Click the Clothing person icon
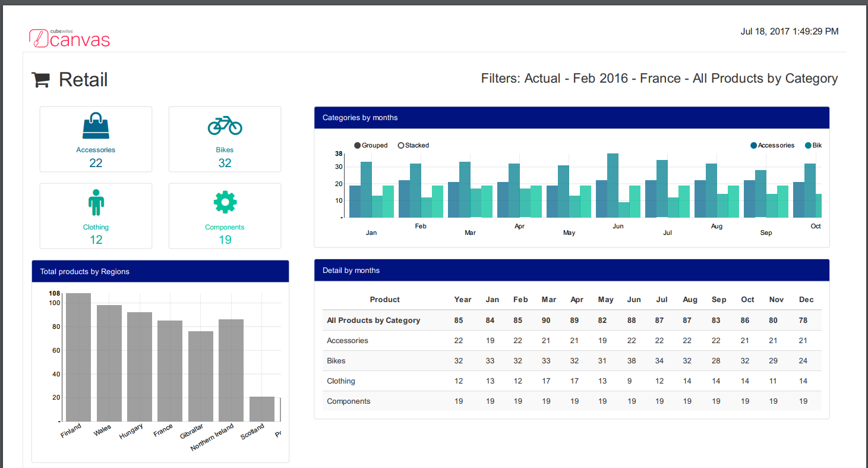 pos(96,202)
